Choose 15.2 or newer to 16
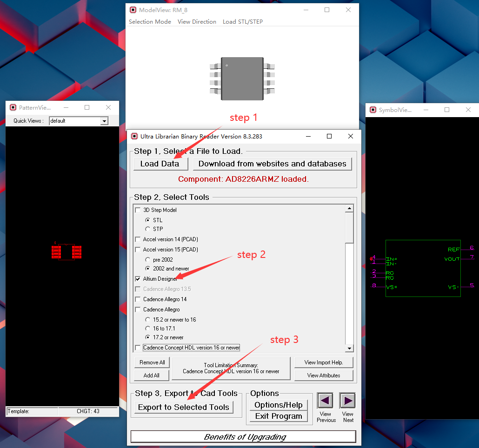Image resolution: width=479 pixels, height=448 pixels. coord(148,320)
